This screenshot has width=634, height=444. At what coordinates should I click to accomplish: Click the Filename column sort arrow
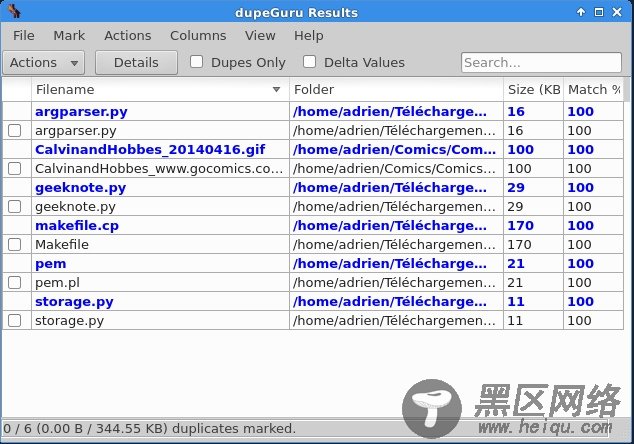point(277,89)
